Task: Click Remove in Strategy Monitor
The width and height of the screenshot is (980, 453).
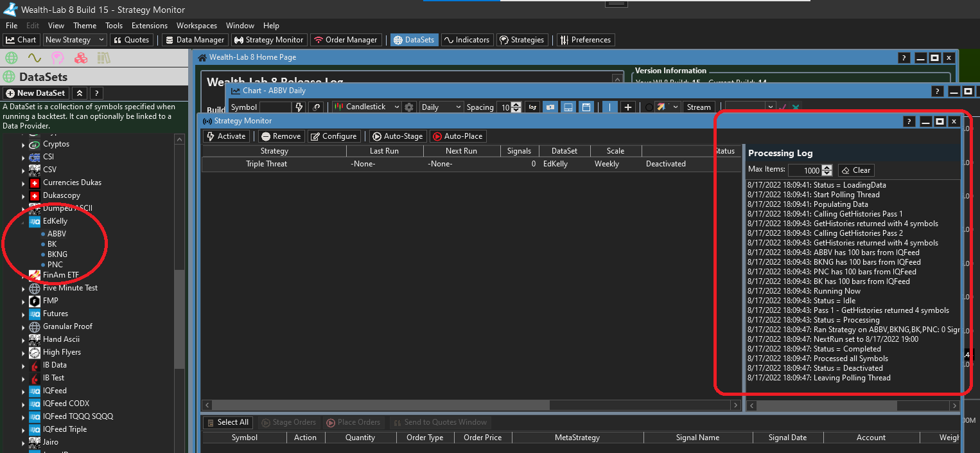Action: tap(280, 136)
